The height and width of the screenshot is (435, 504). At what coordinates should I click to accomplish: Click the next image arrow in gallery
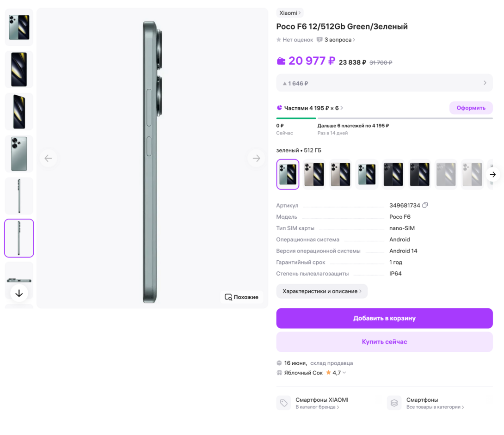pos(256,158)
